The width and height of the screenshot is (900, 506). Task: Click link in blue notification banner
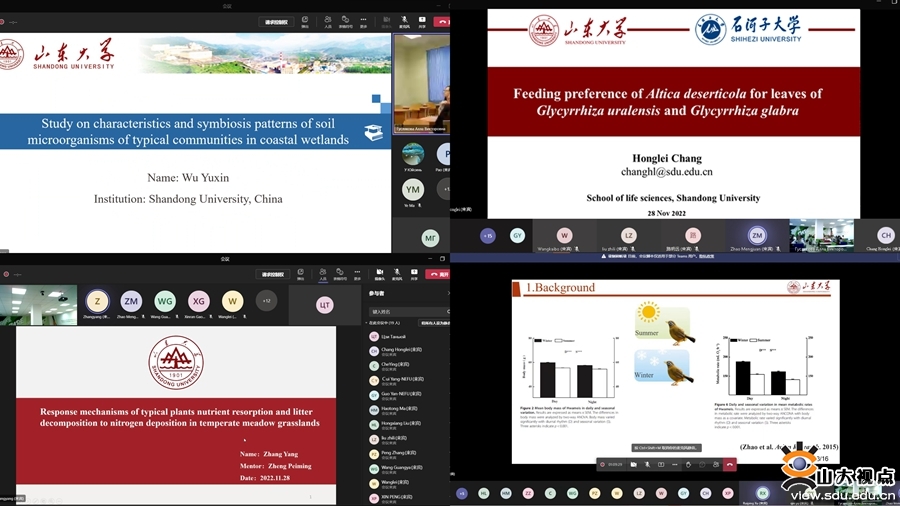705,256
